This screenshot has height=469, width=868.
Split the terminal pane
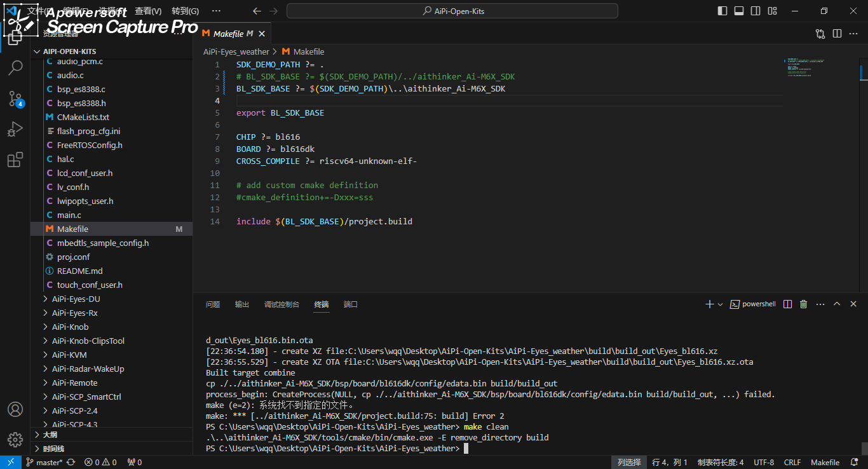coord(788,304)
